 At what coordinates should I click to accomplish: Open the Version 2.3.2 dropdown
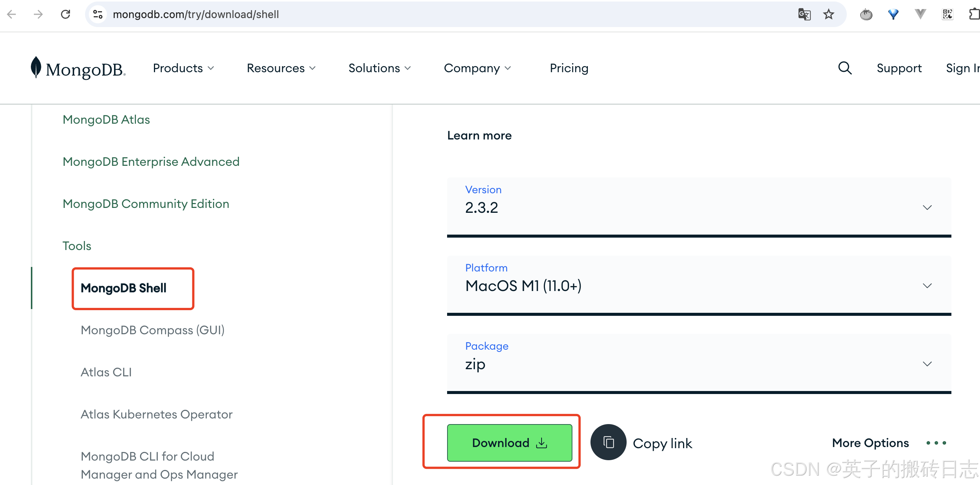click(698, 207)
